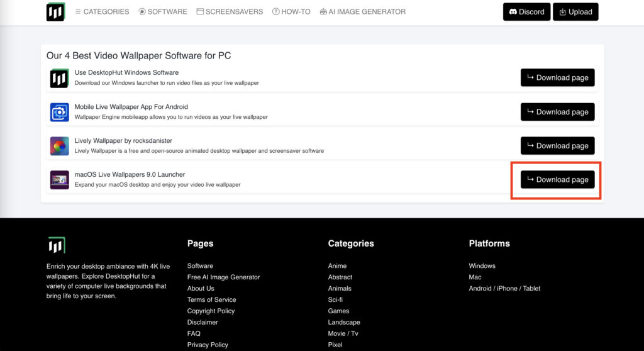The image size is (644, 351).
Task: Open the About Us link
Action: tap(201, 289)
